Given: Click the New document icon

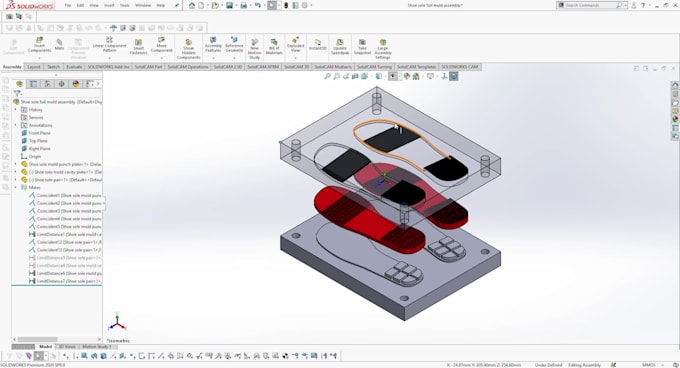Looking at the screenshot, I should tap(201, 5).
